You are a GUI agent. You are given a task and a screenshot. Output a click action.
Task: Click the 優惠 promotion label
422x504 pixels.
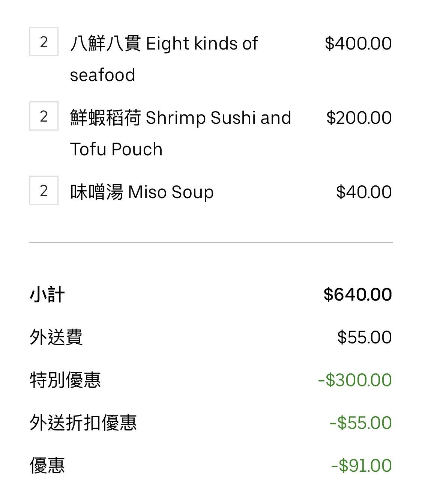tap(47, 465)
